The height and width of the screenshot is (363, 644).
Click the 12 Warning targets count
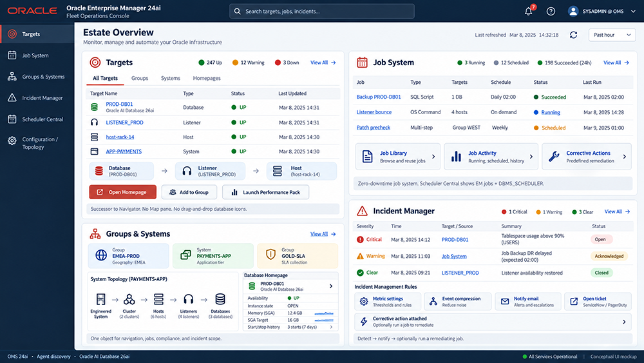[x=248, y=63]
